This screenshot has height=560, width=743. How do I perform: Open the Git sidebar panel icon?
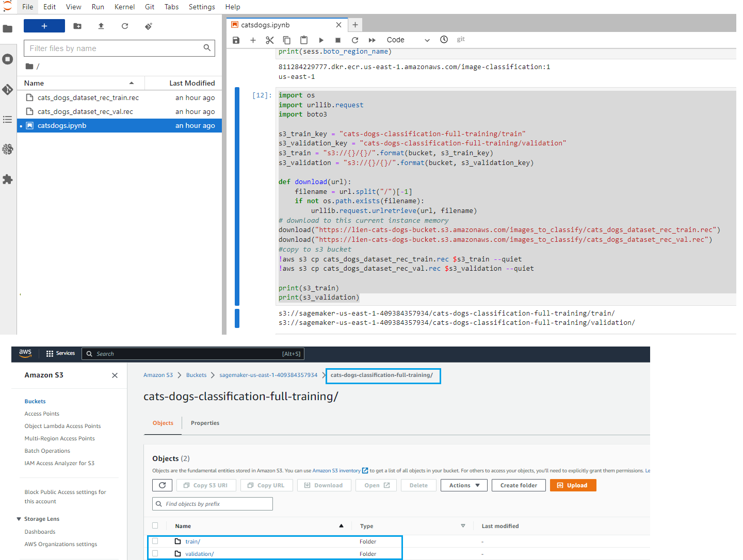(7, 89)
